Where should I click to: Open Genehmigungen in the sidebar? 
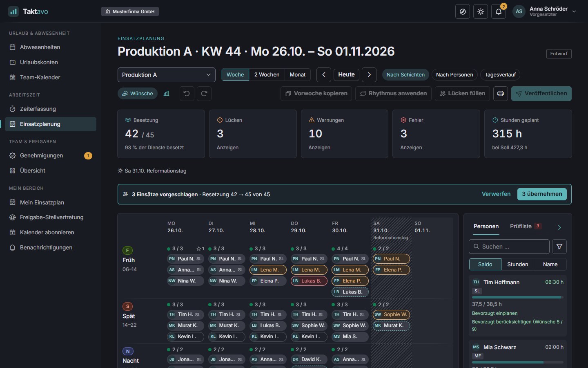(51, 155)
